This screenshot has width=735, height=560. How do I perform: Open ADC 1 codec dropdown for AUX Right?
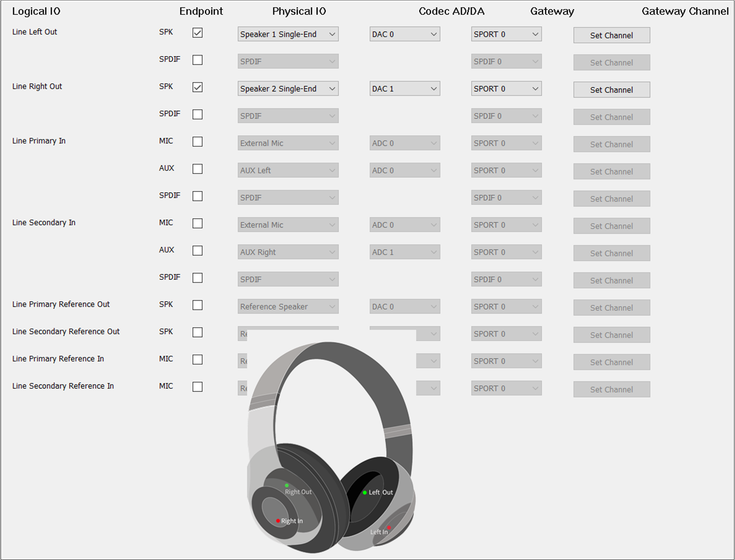coord(405,252)
